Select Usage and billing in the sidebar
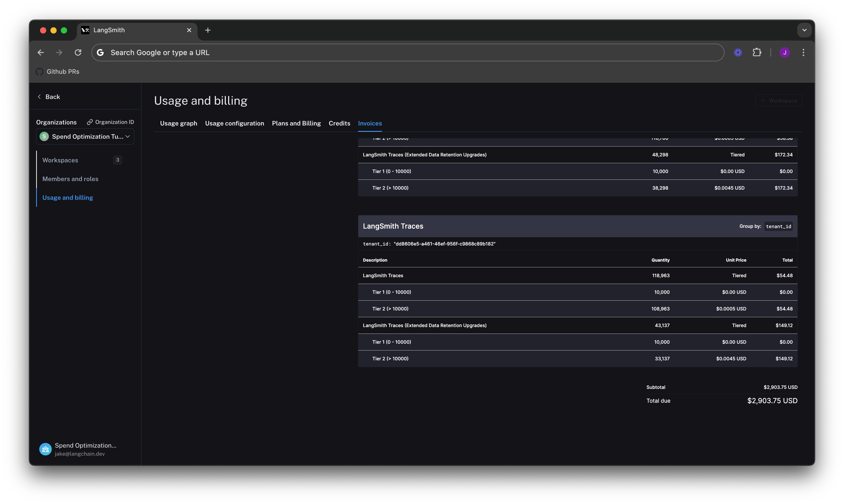Image resolution: width=844 pixels, height=504 pixels. click(x=68, y=197)
